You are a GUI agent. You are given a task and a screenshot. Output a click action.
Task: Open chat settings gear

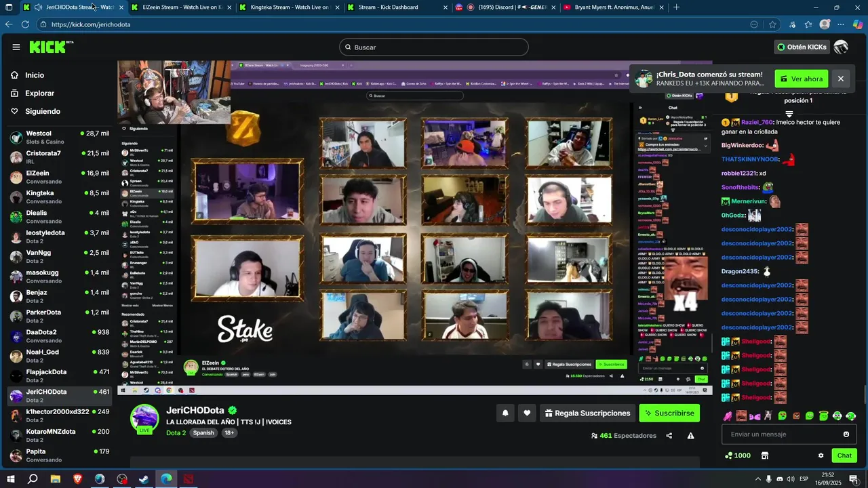point(821,455)
